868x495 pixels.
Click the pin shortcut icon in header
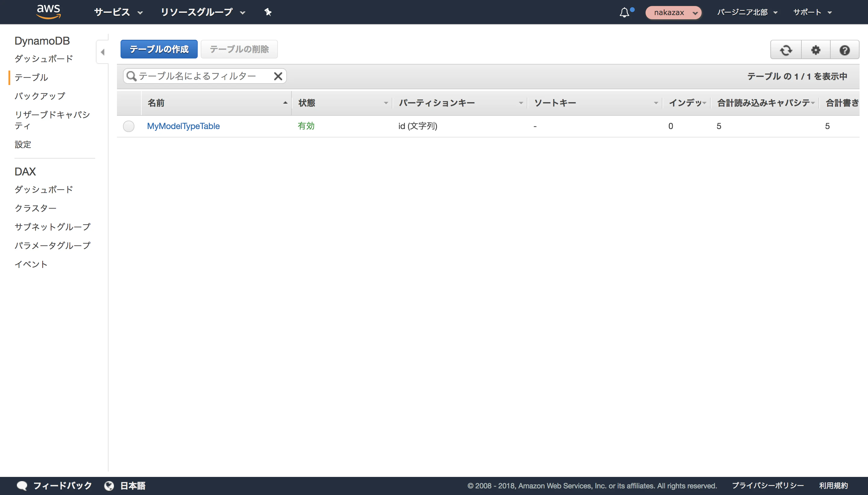click(x=268, y=12)
